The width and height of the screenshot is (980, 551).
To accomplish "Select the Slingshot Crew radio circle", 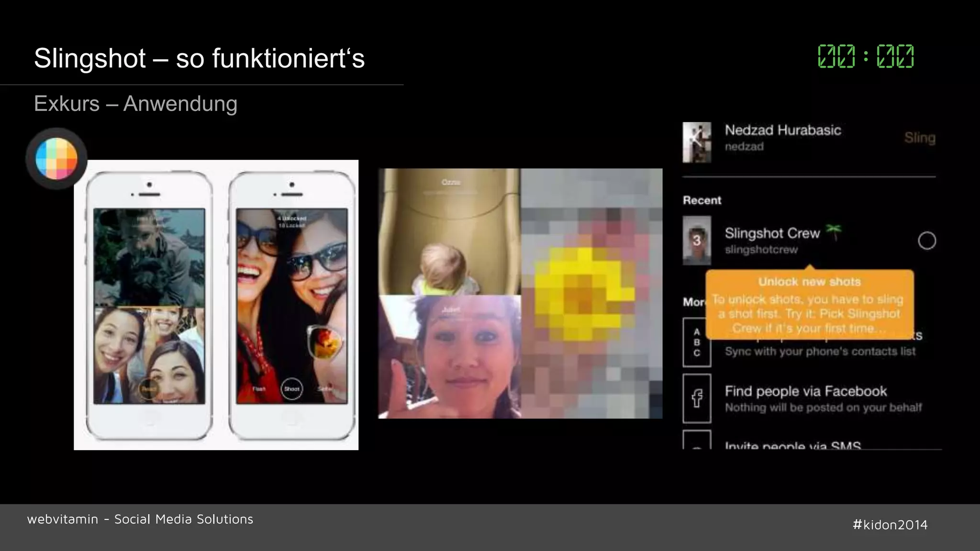I will [x=926, y=241].
